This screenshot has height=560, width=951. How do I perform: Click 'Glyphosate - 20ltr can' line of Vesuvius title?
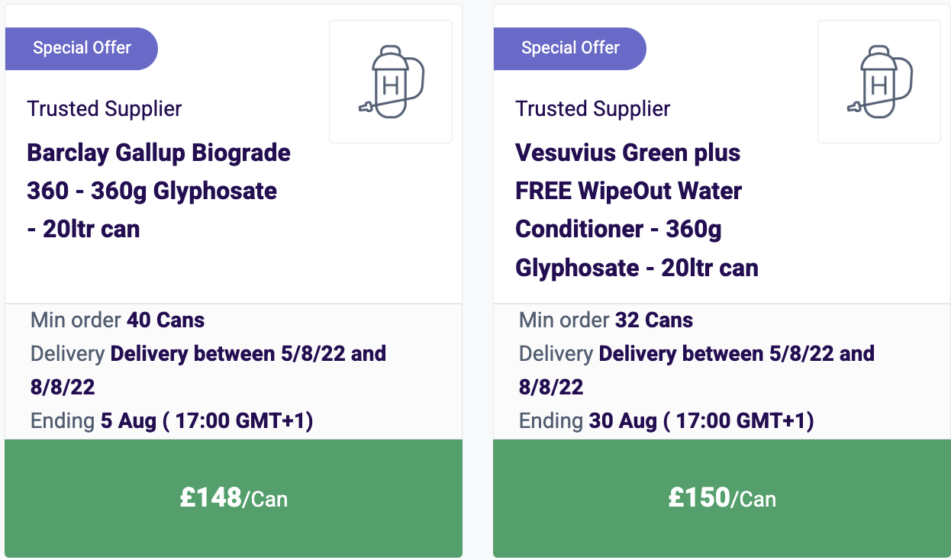pos(637,268)
